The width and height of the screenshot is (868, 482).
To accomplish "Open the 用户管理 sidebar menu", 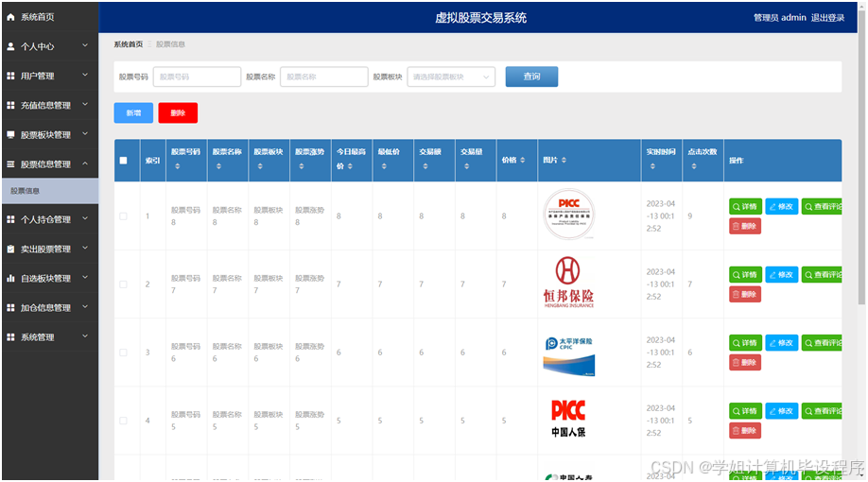I will click(x=50, y=76).
